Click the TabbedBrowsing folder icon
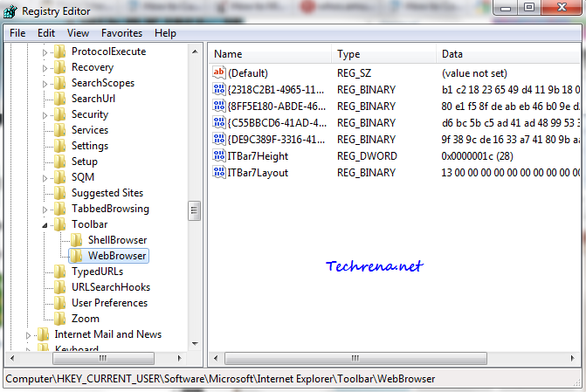 click(x=59, y=209)
